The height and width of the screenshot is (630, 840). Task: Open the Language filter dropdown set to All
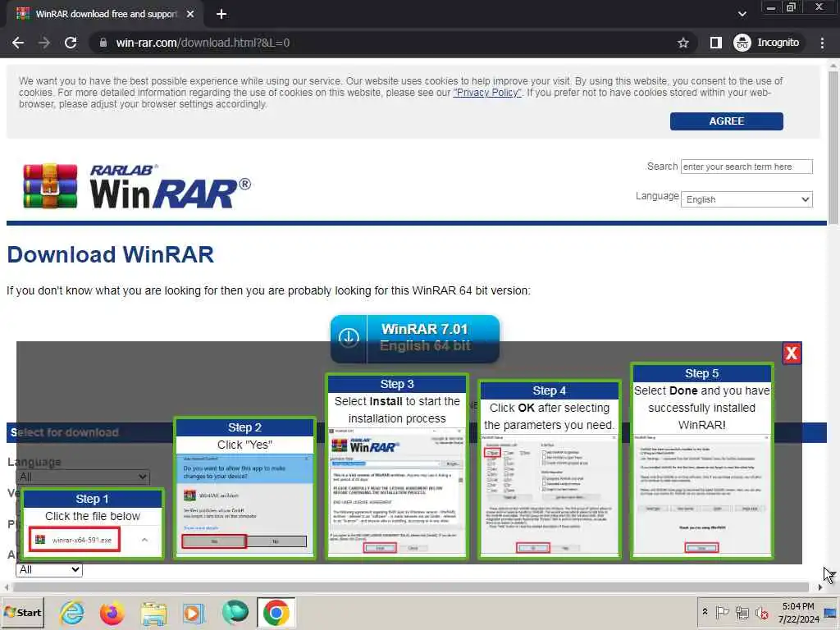coord(83,477)
